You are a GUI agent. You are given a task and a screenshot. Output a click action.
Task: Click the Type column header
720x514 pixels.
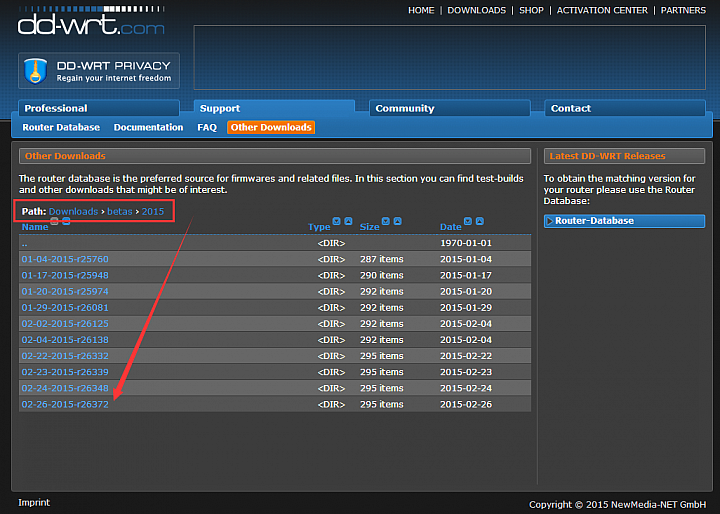tap(319, 226)
